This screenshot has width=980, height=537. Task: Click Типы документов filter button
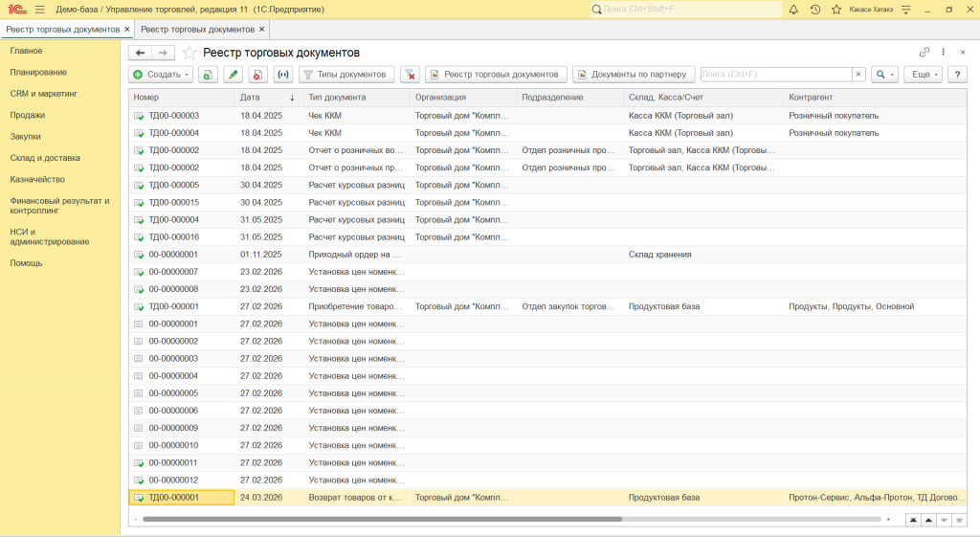(346, 75)
